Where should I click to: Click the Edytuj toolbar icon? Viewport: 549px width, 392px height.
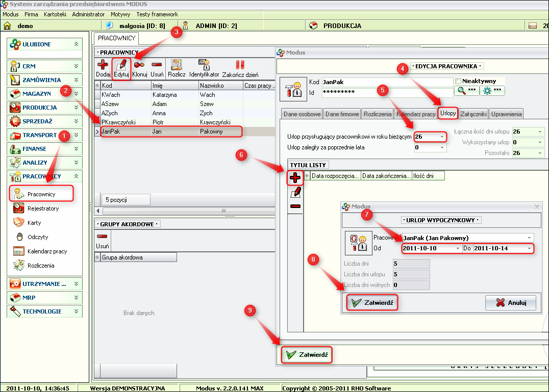coord(121,65)
